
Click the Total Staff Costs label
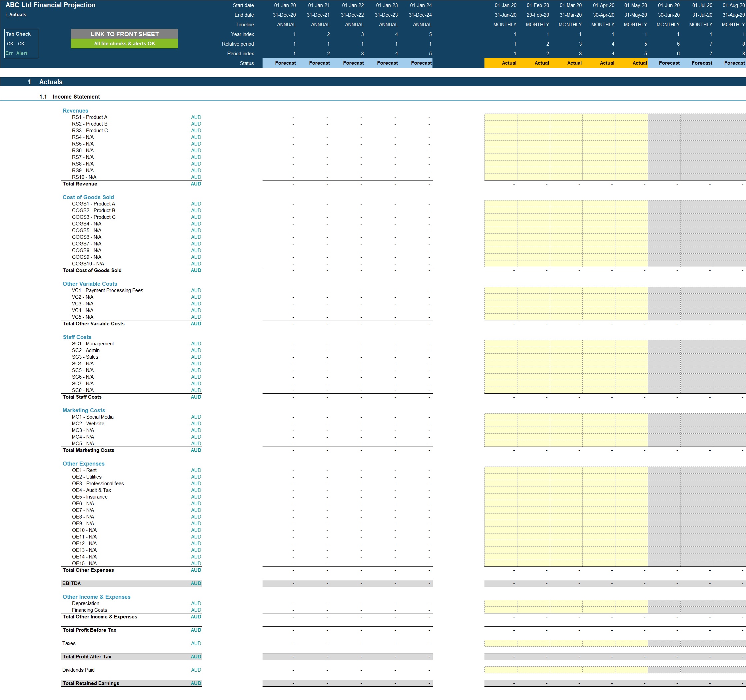coord(82,397)
